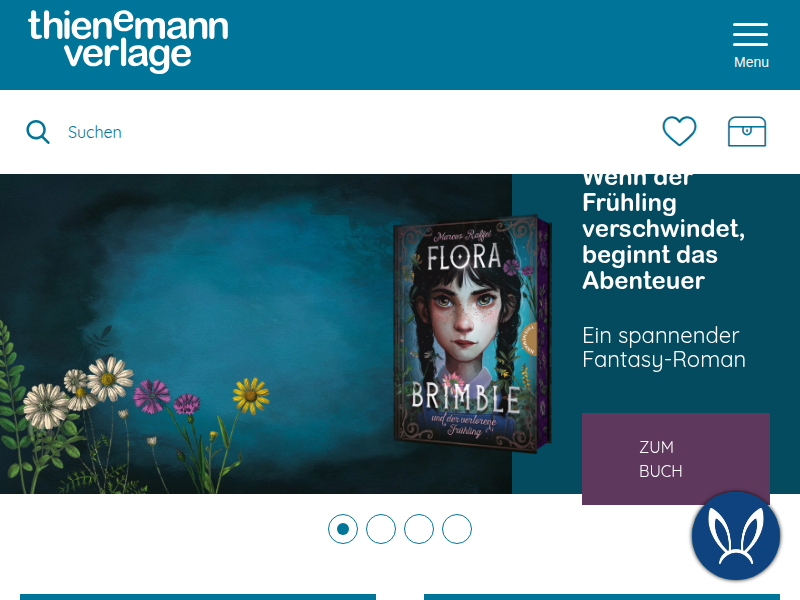The height and width of the screenshot is (600, 800).
Task: Click the 'ZUM BUCH' button
Action: pos(676,459)
